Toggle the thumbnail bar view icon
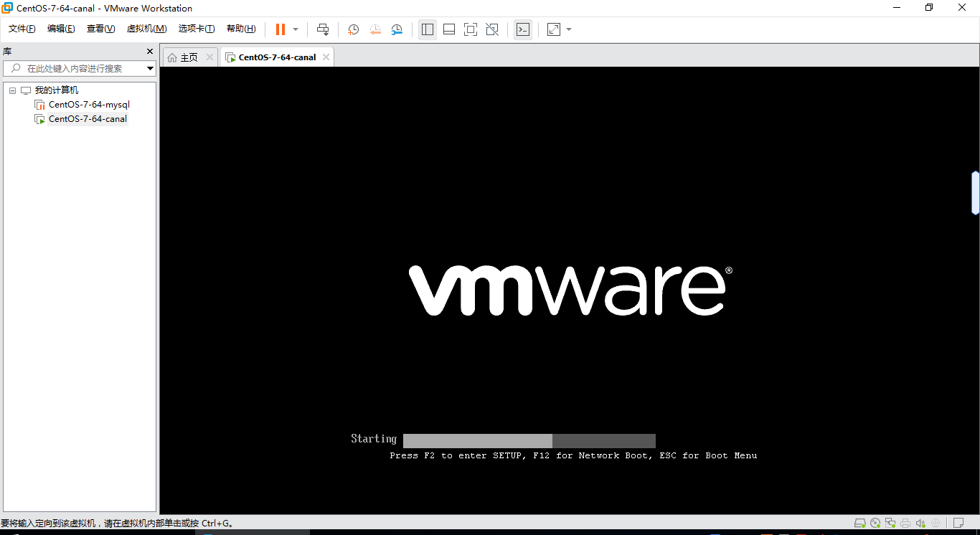 [449, 29]
